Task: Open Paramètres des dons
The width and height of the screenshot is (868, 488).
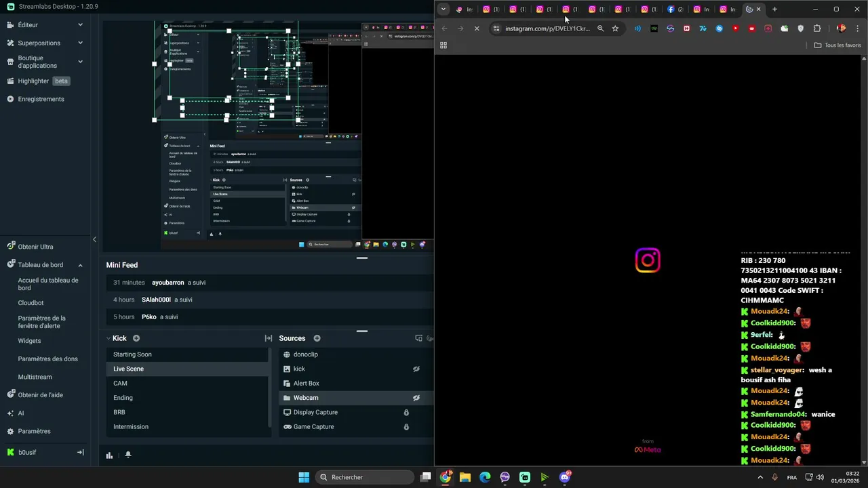Action: pos(47,359)
